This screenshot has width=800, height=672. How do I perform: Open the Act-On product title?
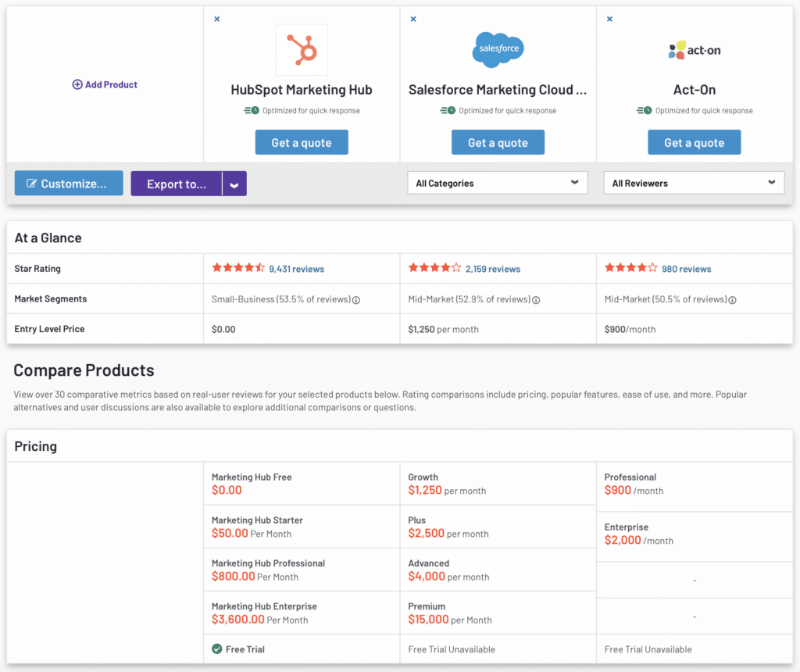point(695,90)
